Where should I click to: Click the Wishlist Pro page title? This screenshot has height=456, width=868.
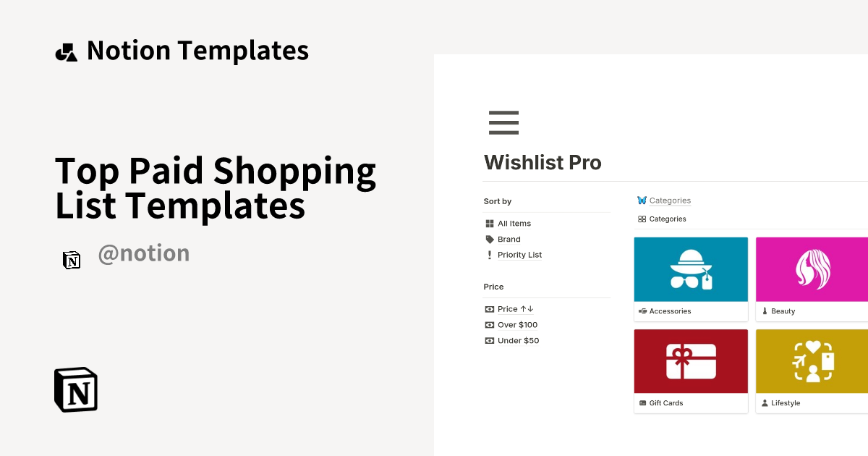542,162
